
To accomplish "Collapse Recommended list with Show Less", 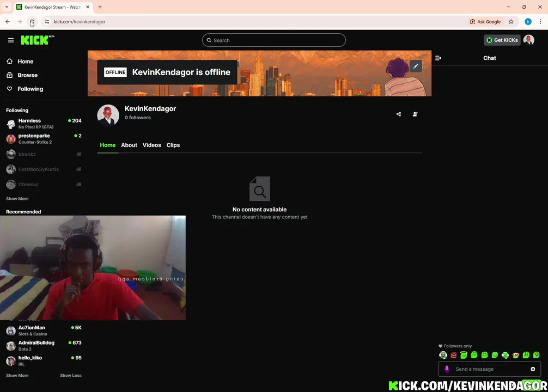I will coord(71,375).
